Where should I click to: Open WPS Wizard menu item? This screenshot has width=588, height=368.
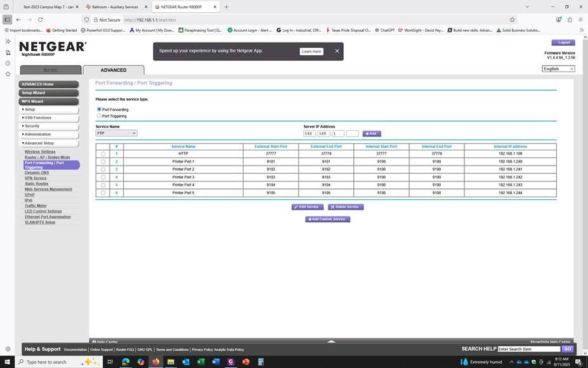(49, 102)
